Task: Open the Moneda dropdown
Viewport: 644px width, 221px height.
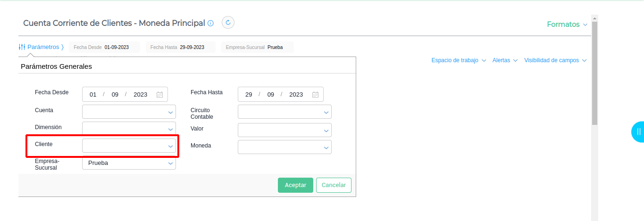Action: [x=284, y=147]
